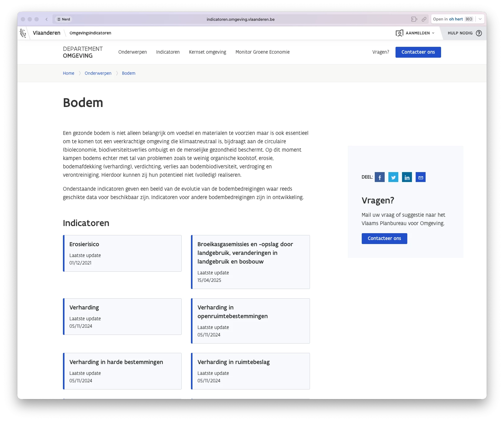Open the Erosierisico indicator card
The image size is (504, 422).
coord(122,253)
